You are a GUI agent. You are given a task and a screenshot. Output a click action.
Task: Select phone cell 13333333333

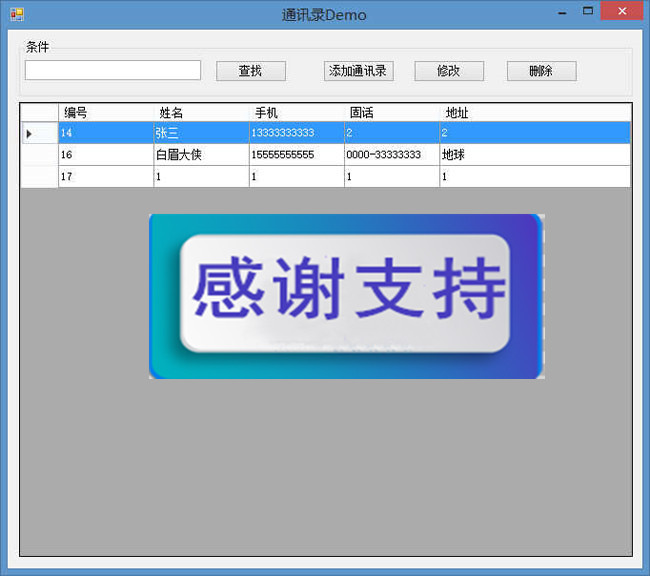pos(296,133)
